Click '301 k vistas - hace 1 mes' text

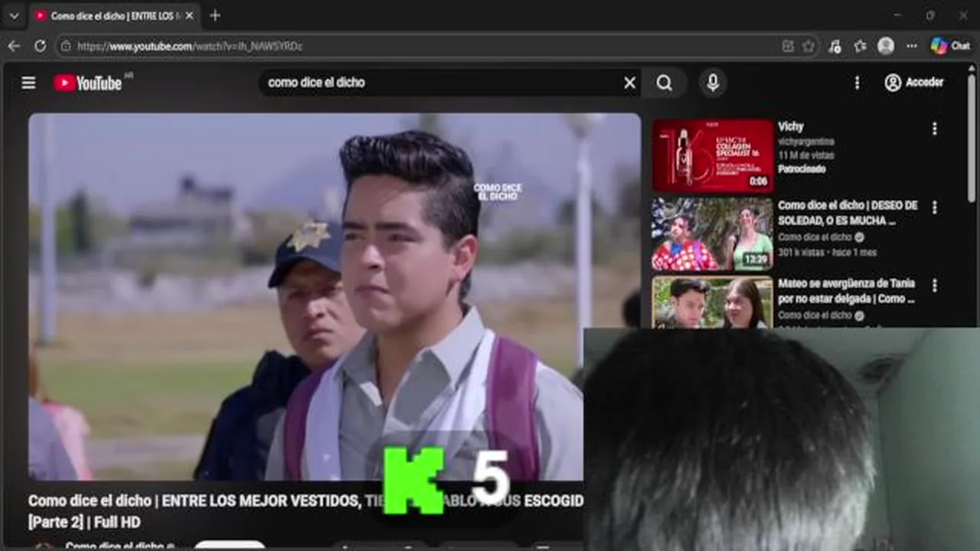coord(827,252)
